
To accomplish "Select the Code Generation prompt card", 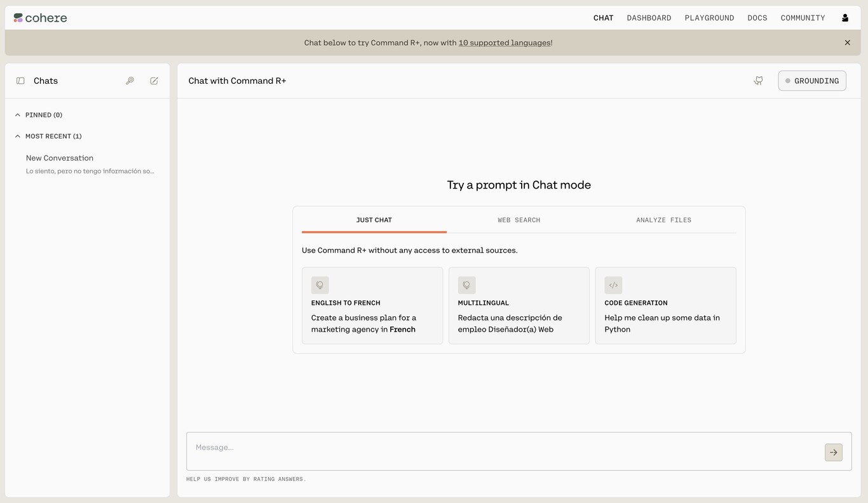I will 665,305.
